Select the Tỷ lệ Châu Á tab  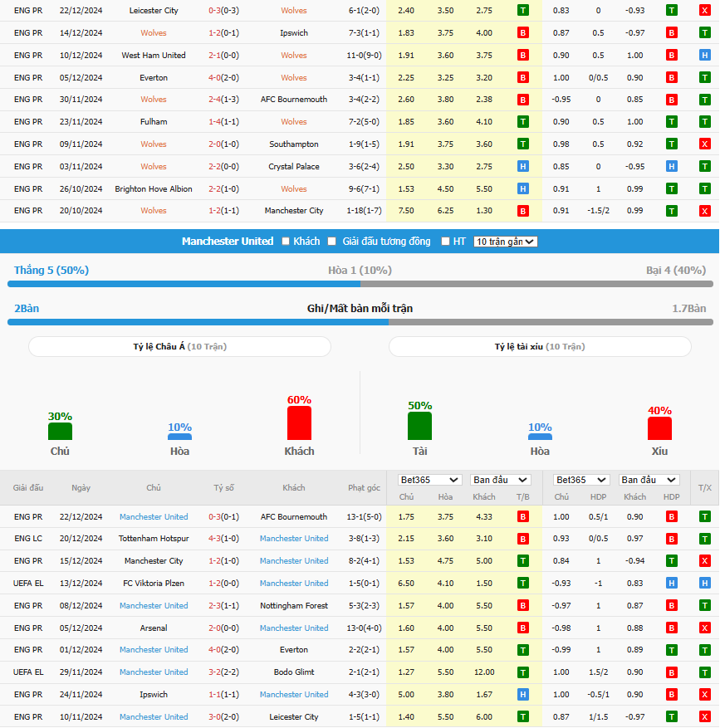click(x=179, y=346)
